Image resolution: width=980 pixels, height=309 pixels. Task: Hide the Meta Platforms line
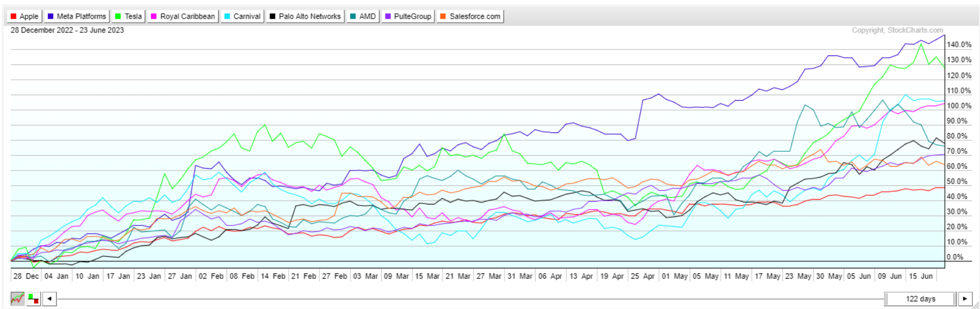pyautogui.click(x=76, y=16)
